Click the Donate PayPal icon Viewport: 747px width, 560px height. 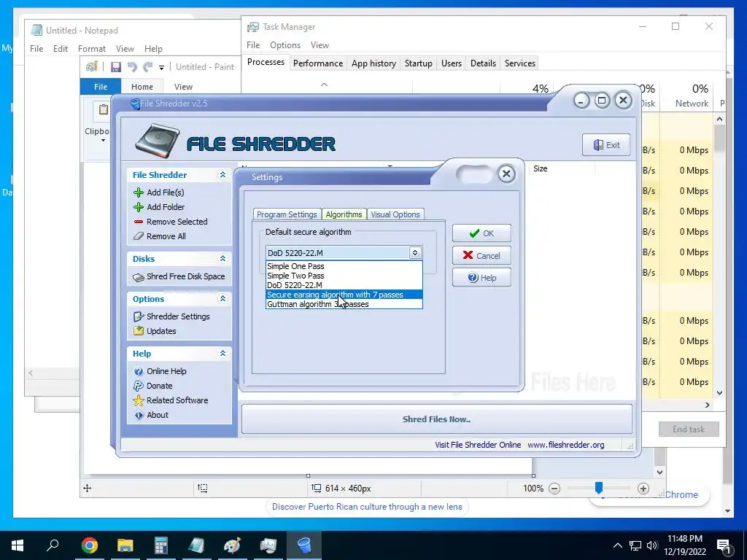click(x=139, y=386)
